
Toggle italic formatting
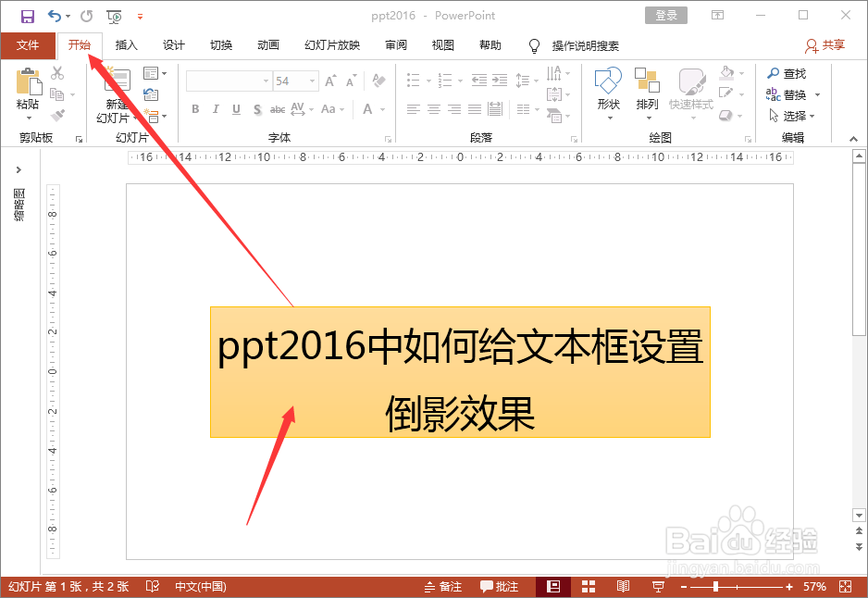click(216, 109)
